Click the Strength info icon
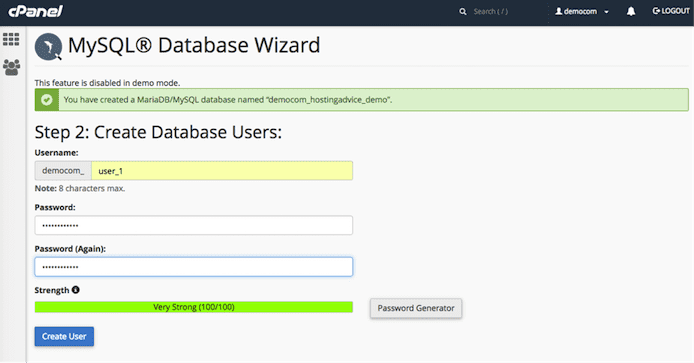This screenshot has width=694, height=363. [x=76, y=290]
